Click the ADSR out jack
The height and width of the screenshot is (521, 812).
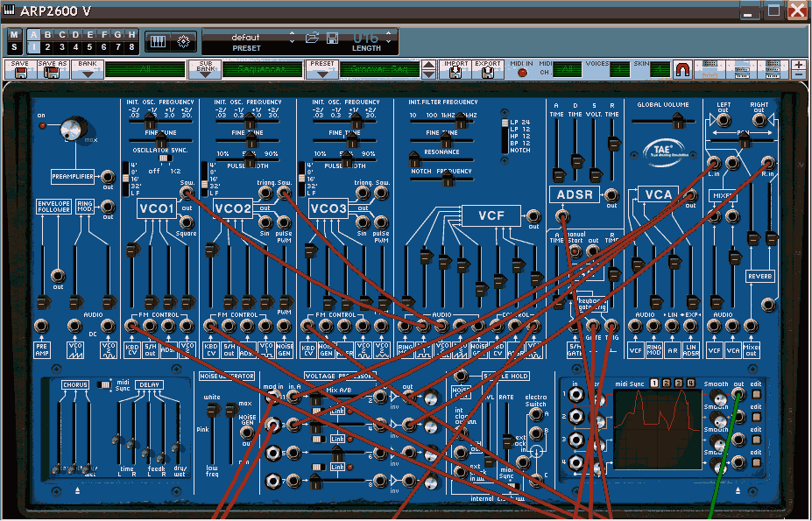[x=611, y=195]
